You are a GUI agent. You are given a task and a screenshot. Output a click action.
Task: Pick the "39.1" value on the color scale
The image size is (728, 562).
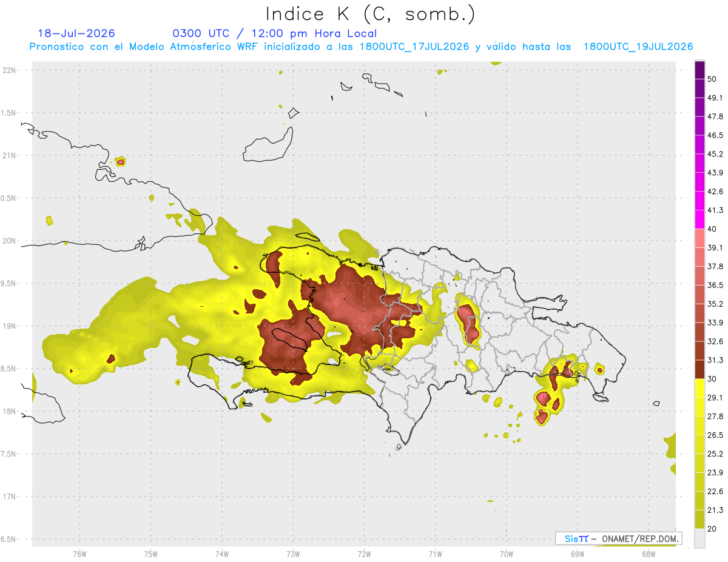click(715, 248)
